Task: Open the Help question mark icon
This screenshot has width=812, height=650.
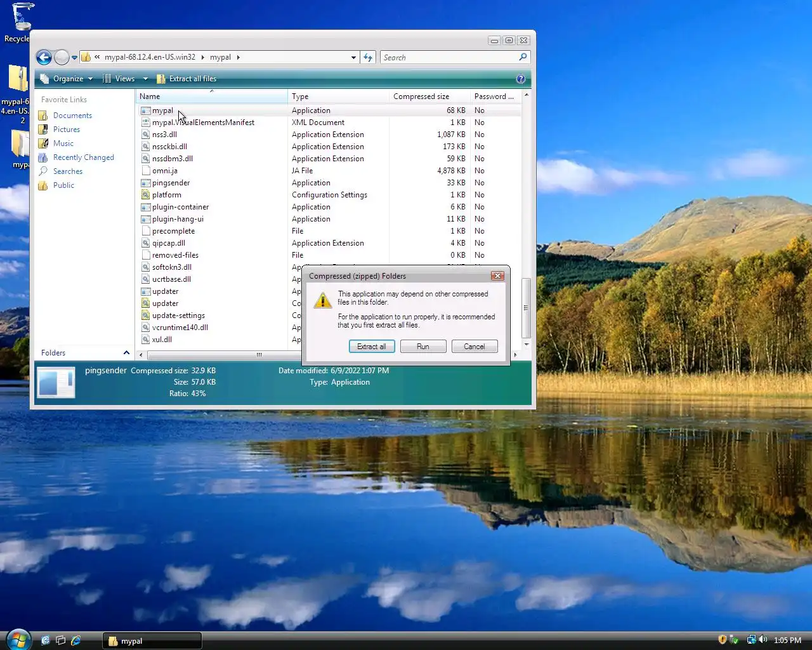Action: click(521, 79)
